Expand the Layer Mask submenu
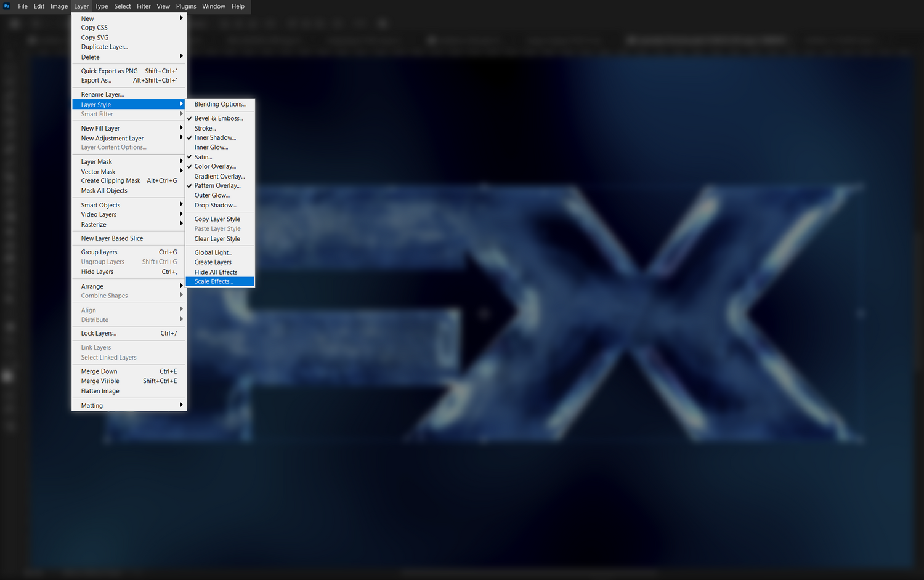924x580 pixels. 129,162
